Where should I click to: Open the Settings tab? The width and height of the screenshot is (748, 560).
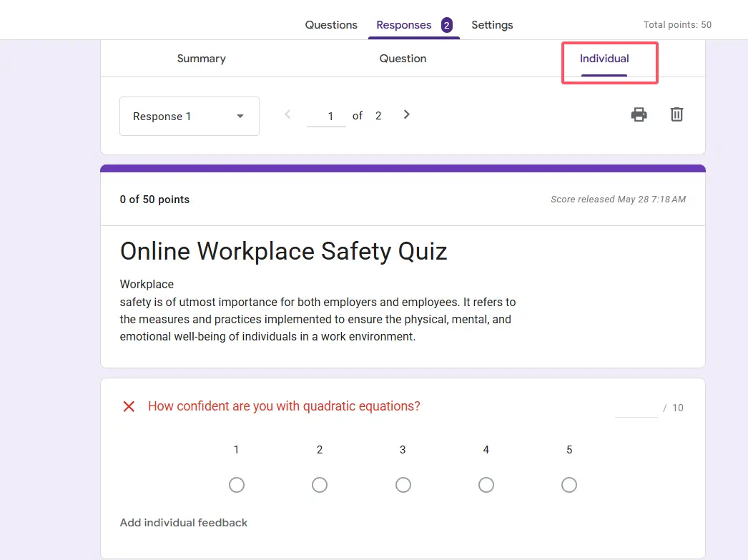[492, 25]
